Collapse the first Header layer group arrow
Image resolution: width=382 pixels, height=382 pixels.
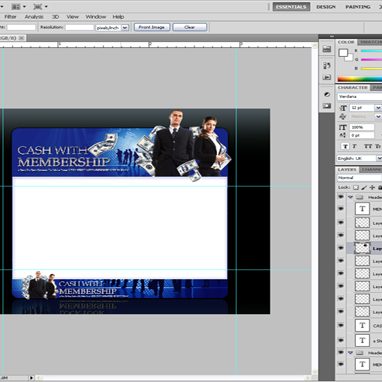click(350, 197)
